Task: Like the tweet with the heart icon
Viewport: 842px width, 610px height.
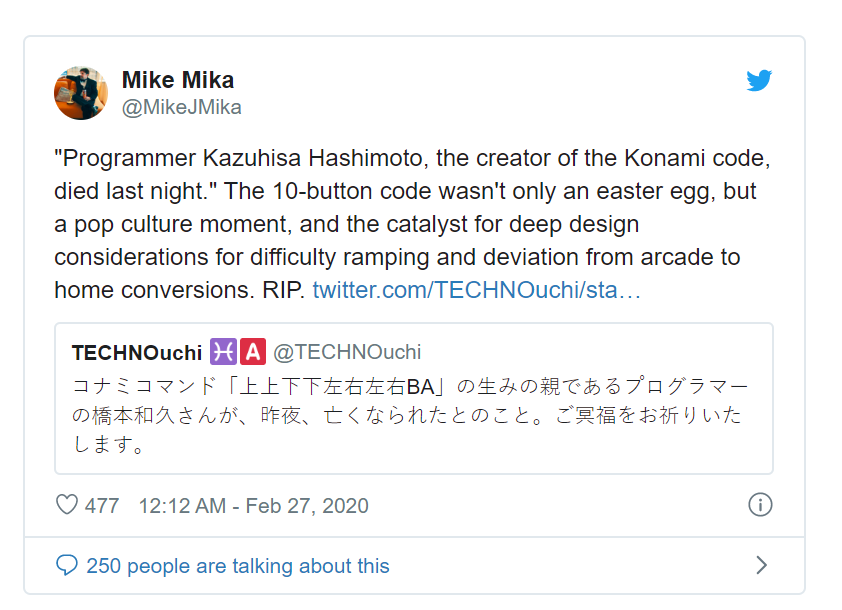Action: (x=67, y=505)
